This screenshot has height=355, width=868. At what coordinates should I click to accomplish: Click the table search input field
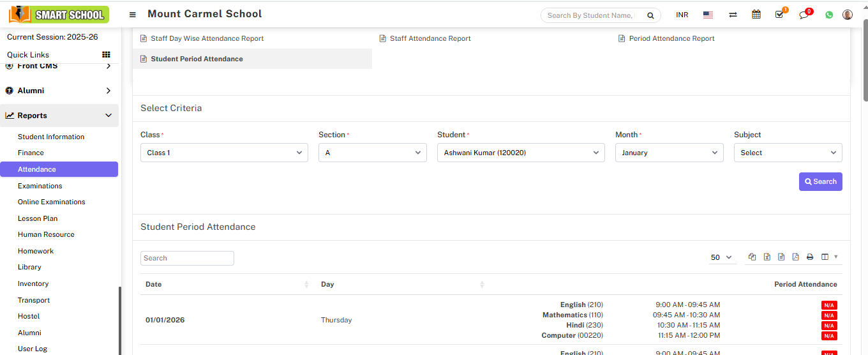(187, 258)
